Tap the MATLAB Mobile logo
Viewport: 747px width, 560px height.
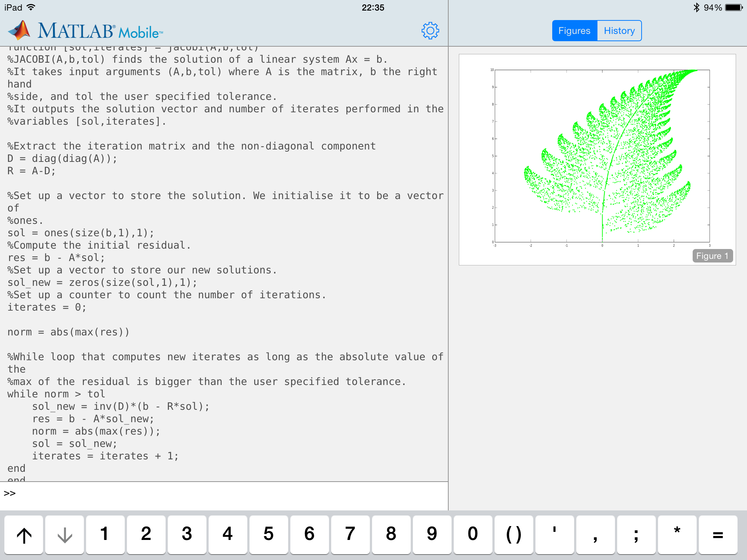(86, 31)
